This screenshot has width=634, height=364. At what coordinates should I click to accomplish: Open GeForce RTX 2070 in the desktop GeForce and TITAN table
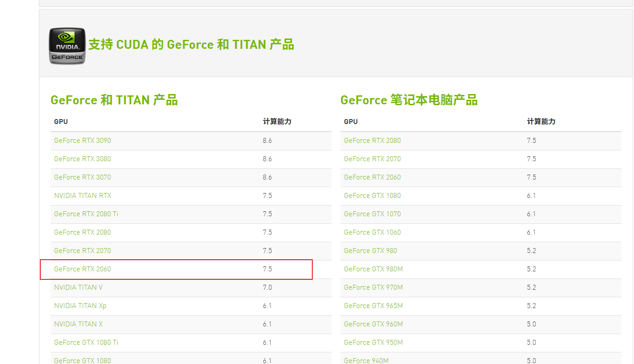click(82, 251)
